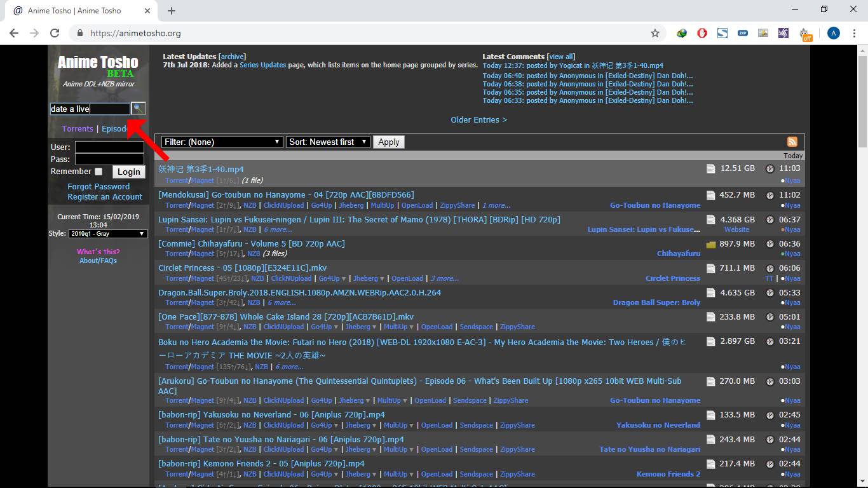Click the User input field

[x=109, y=147]
